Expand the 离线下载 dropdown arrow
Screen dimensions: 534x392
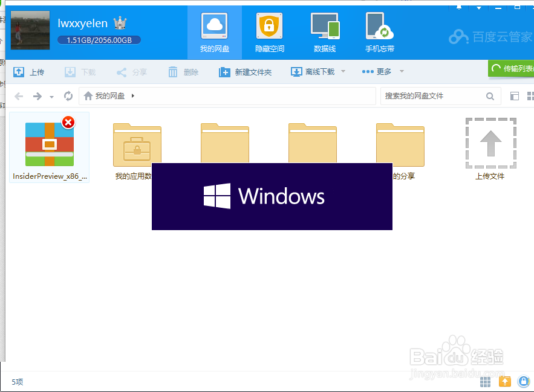click(x=344, y=71)
